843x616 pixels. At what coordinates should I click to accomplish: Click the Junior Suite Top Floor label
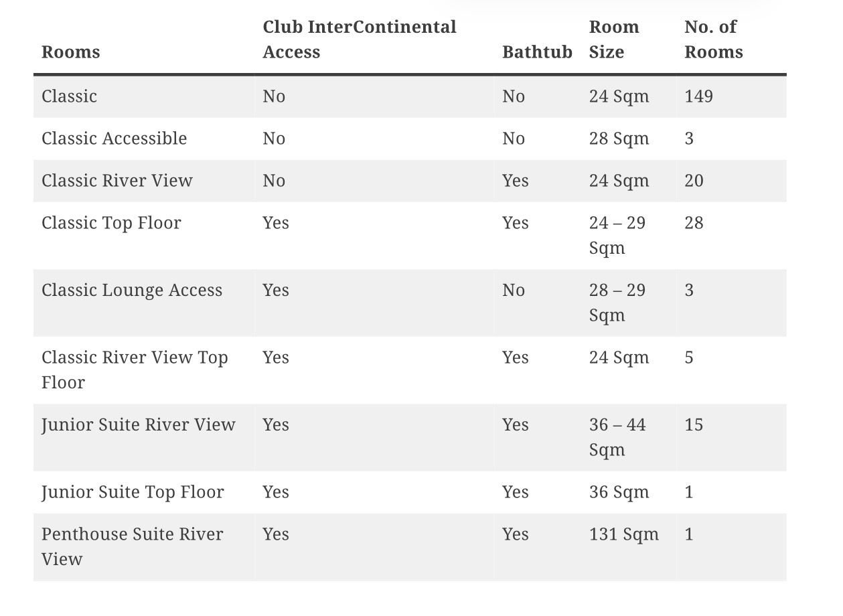pos(133,492)
